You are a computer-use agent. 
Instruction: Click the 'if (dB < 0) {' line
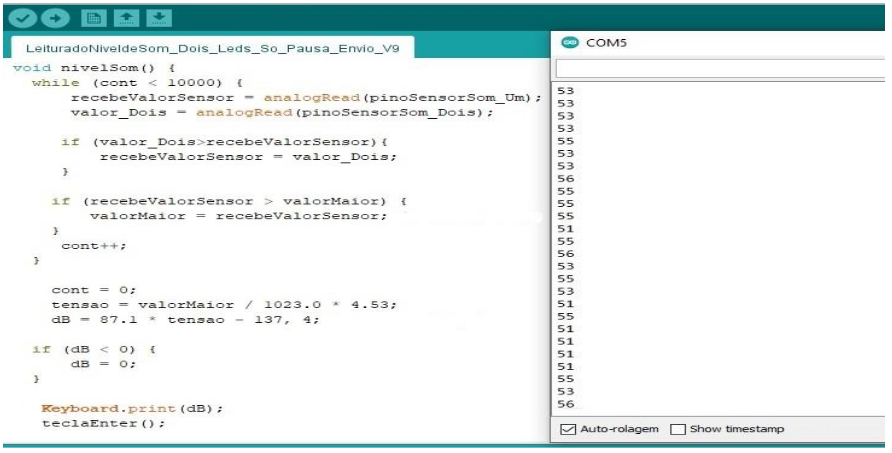[94, 349]
